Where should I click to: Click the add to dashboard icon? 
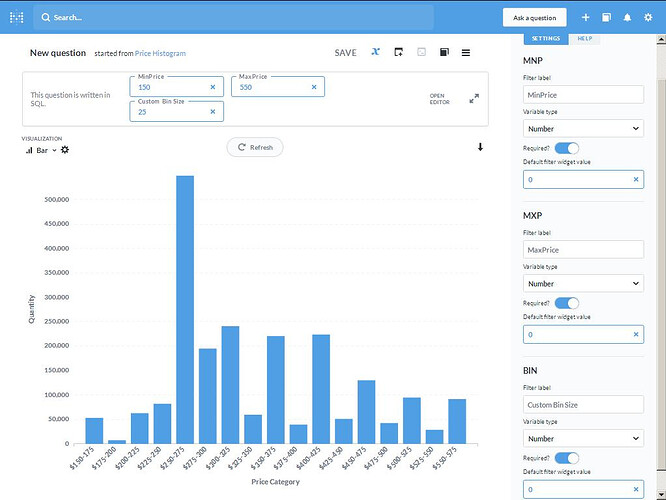[398, 52]
